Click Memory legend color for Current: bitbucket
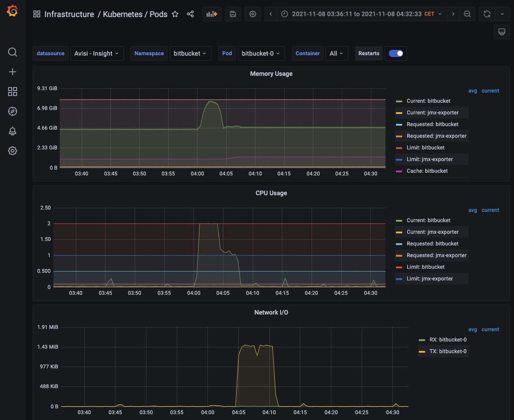 [x=399, y=101]
